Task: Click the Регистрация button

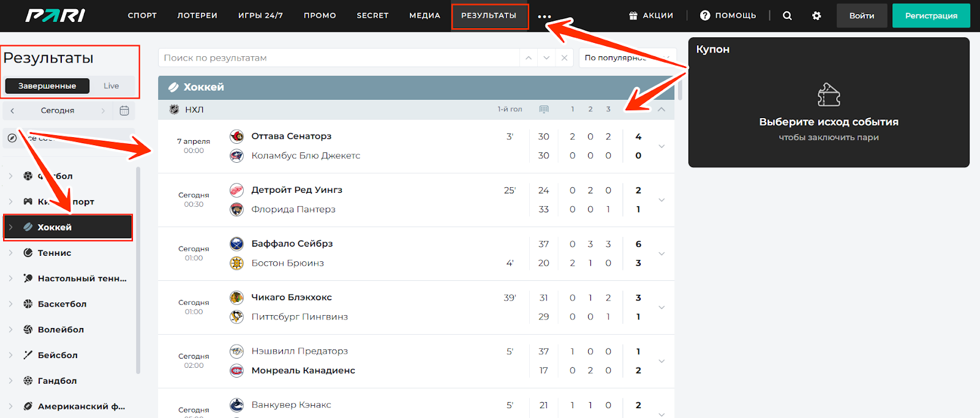Action: 931,16
